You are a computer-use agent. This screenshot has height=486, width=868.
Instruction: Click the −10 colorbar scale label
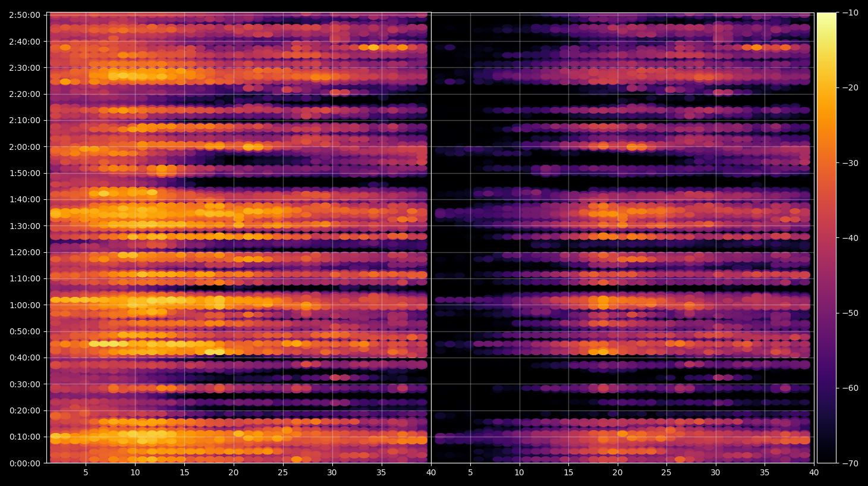click(850, 12)
